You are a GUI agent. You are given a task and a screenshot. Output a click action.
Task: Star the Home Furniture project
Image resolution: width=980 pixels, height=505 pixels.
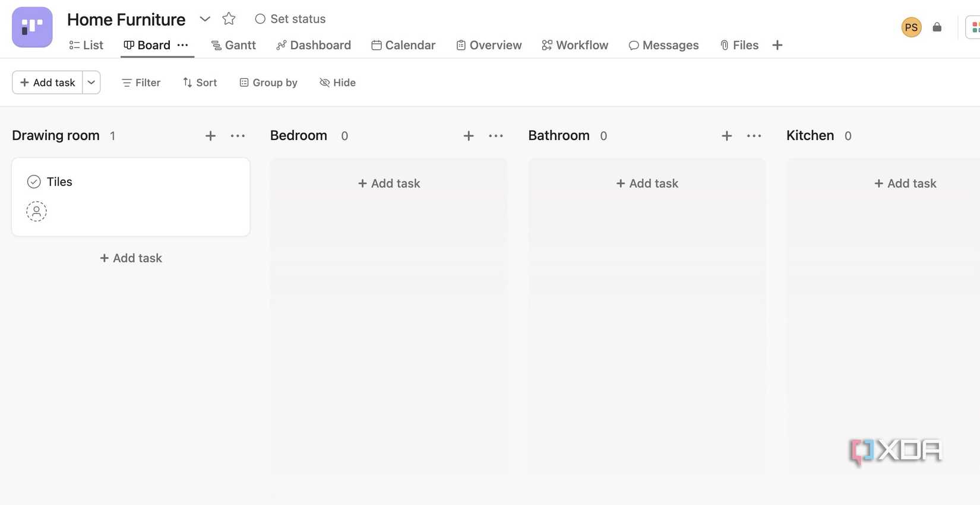tap(229, 19)
